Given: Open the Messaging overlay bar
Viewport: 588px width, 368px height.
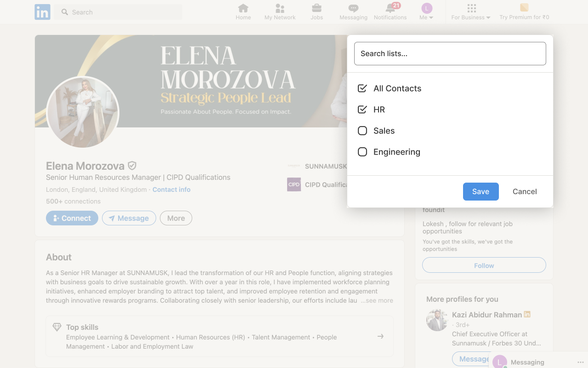Looking at the screenshot, I should [x=538, y=361].
